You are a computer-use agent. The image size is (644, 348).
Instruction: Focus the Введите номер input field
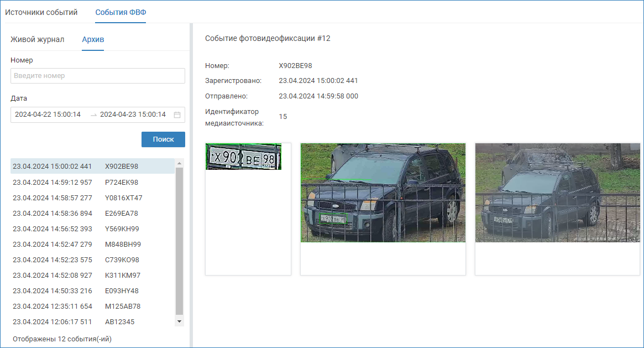point(97,76)
